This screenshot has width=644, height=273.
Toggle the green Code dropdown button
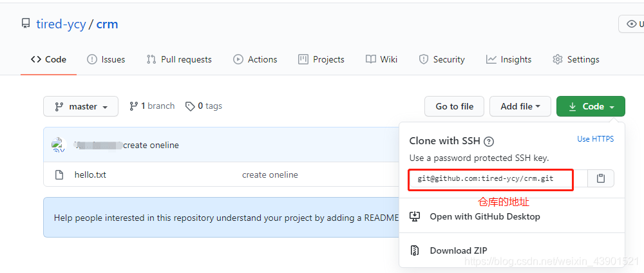(591, 106)
